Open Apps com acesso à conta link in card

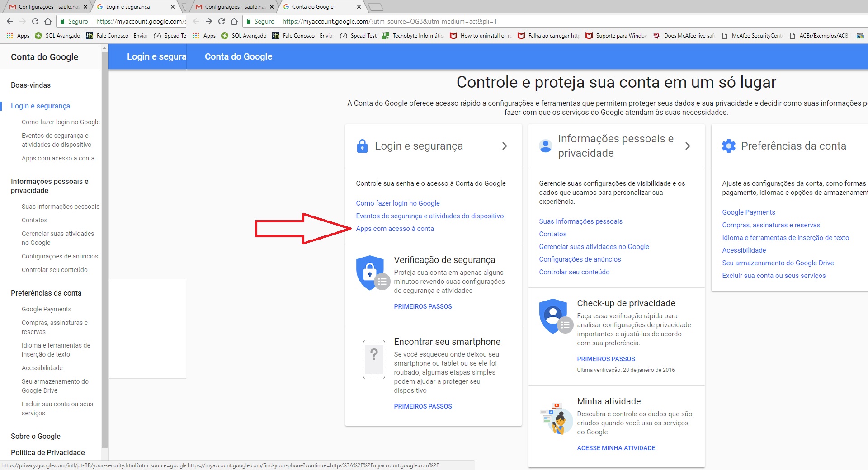pos(395,229)
